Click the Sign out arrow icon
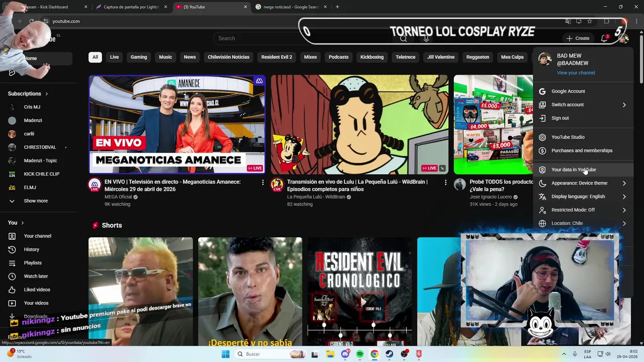The image size is (644, 362). pos(542,118)
